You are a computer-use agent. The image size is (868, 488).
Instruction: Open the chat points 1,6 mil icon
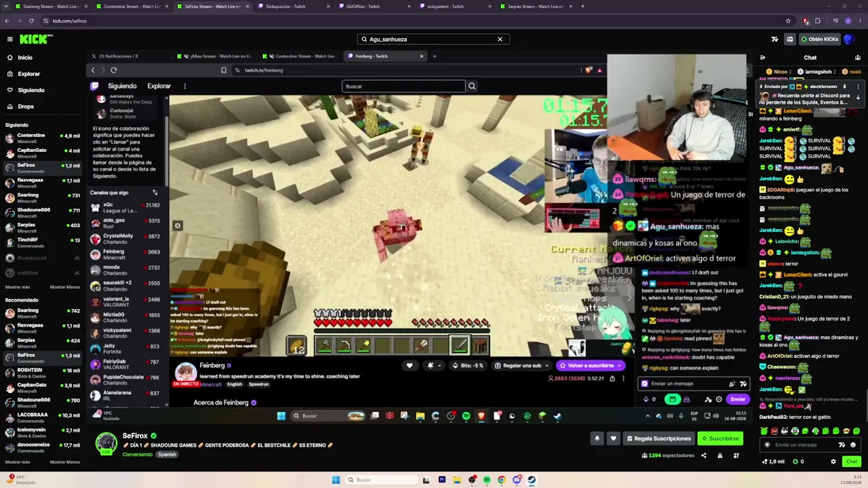(x=773, y=462)
